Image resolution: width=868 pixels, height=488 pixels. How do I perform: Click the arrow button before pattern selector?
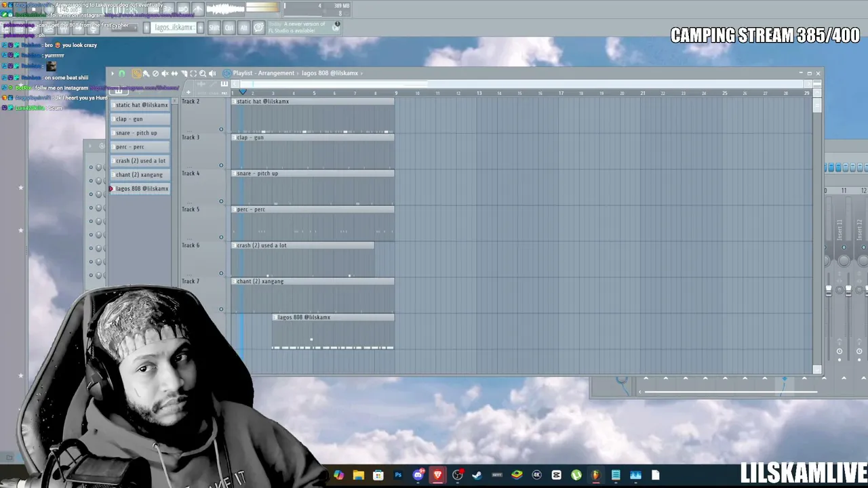coord(146,28)
